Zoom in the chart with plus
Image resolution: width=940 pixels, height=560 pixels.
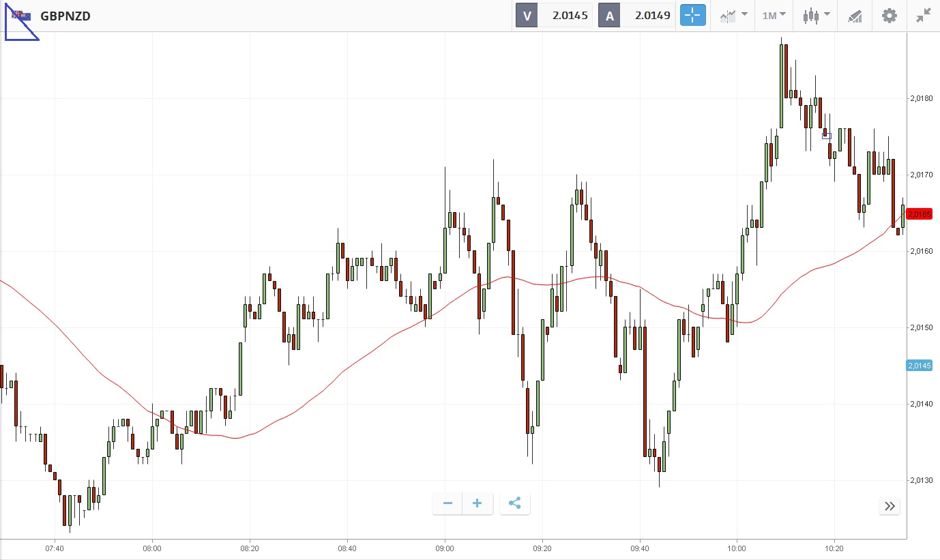[478, 504]
